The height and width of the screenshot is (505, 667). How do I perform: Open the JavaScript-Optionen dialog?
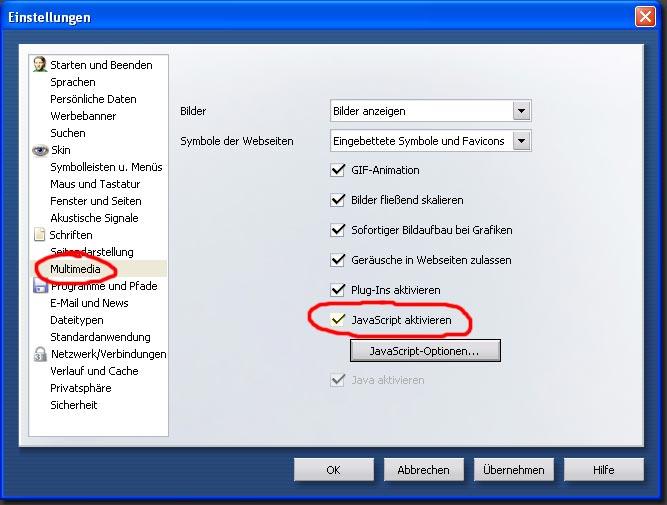(x=424, y=351)
